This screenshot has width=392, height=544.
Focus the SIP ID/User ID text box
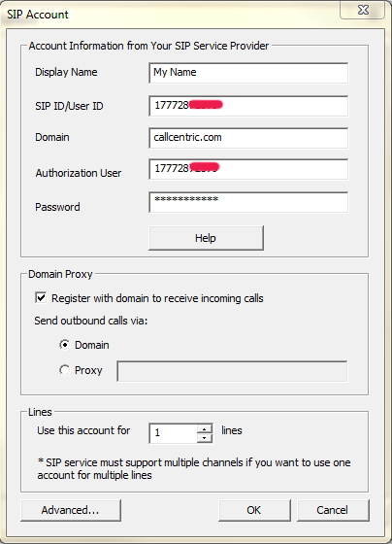[248, 106]
